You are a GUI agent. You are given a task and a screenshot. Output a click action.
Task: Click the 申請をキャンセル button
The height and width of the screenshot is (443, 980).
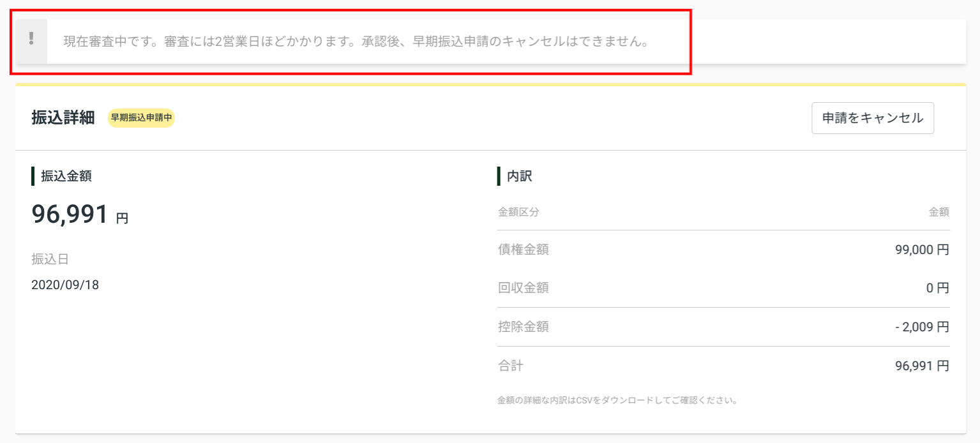coord(873,118)
